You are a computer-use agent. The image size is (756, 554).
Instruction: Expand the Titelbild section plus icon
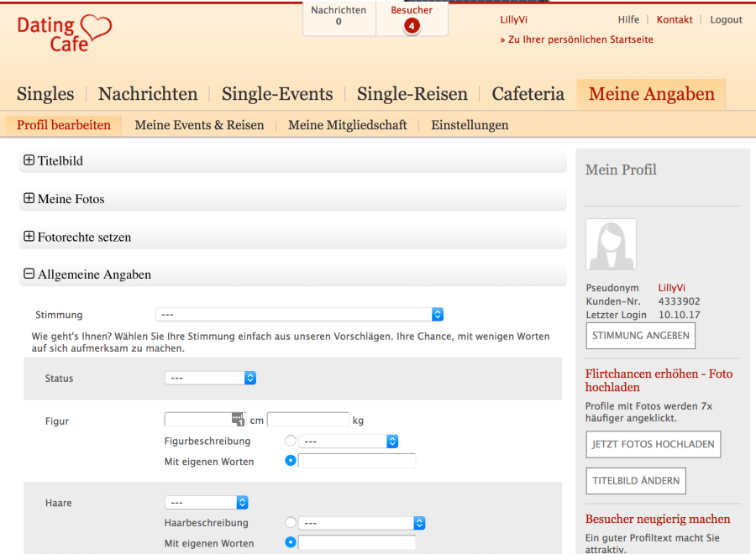[29, 160]
